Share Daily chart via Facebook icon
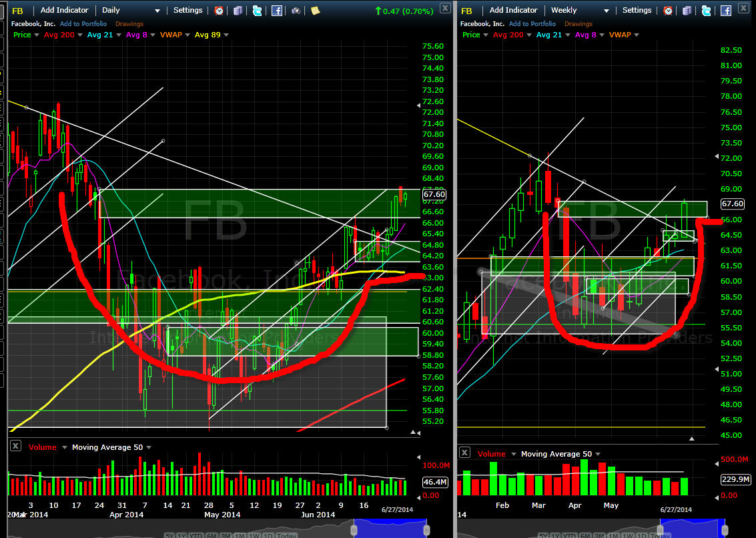 point(277,10)
